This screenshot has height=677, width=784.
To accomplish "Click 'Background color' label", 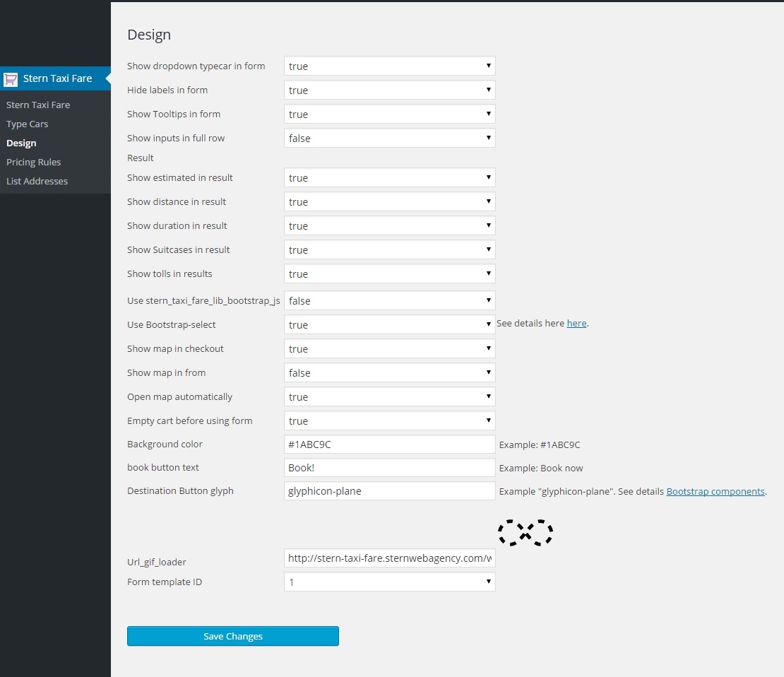I will coord(165,445).
